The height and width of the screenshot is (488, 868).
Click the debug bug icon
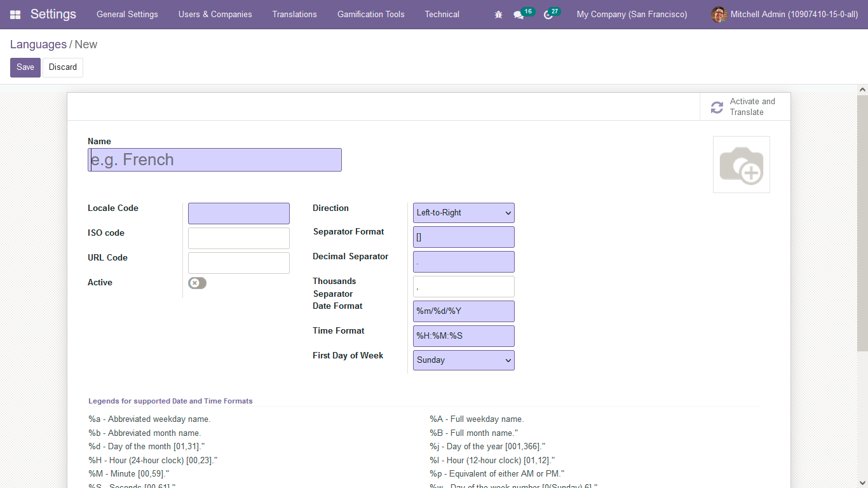coord(498,14)
